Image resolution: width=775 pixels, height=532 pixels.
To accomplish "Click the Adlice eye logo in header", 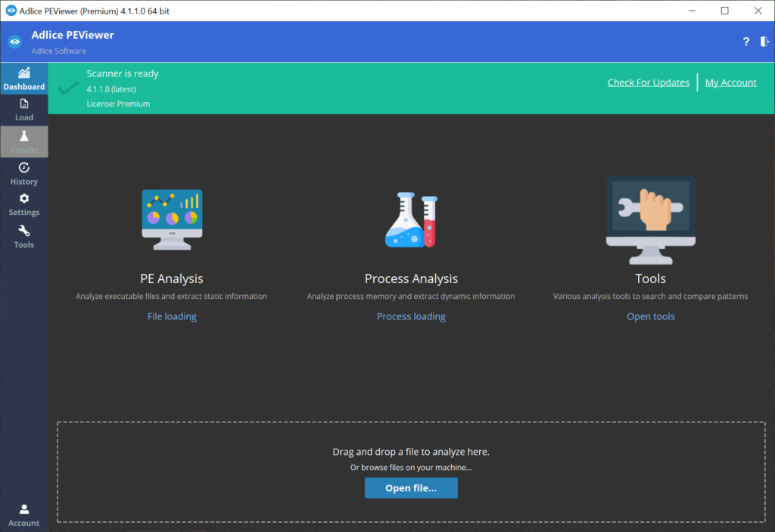I will 15,42.
